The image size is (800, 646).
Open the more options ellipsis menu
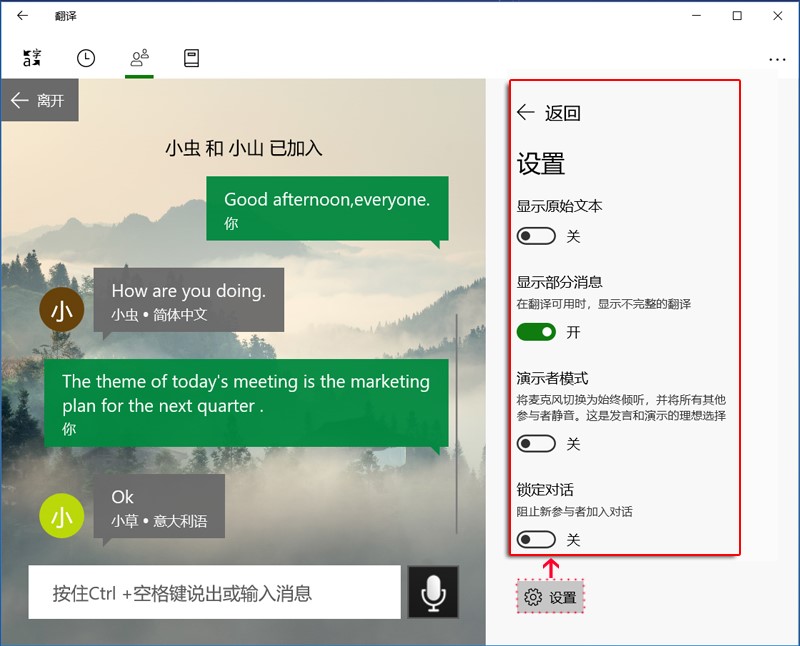(x=778, y=59)
